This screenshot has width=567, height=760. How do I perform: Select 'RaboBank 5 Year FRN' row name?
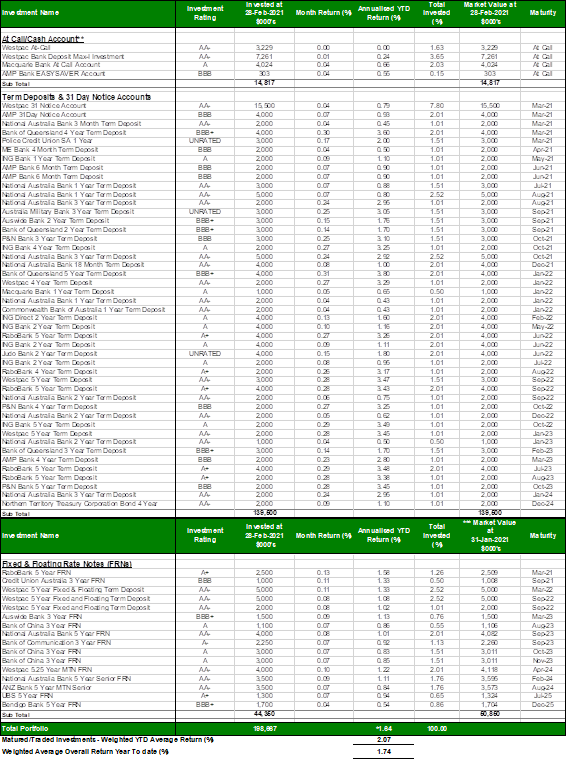[36, 573]
